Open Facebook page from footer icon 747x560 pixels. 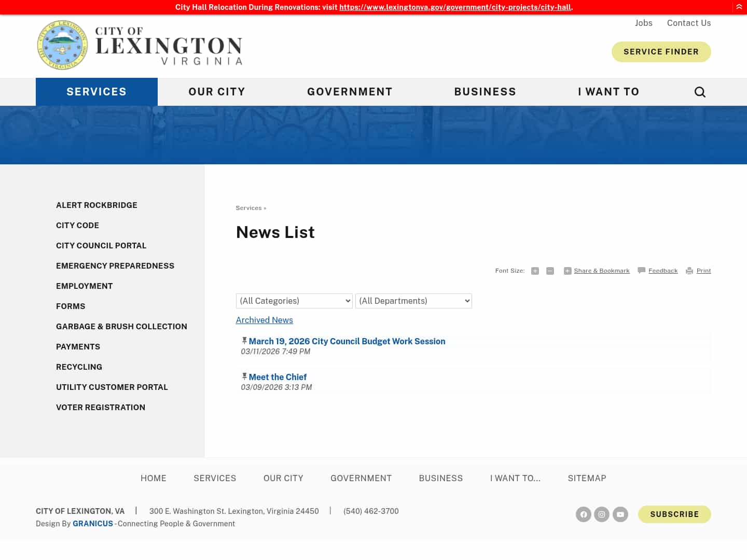point(583,514)
